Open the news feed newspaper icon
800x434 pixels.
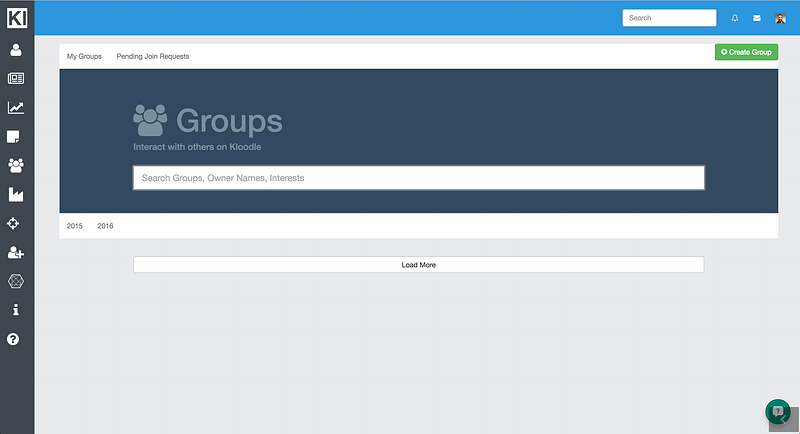(x=16, y=78)
